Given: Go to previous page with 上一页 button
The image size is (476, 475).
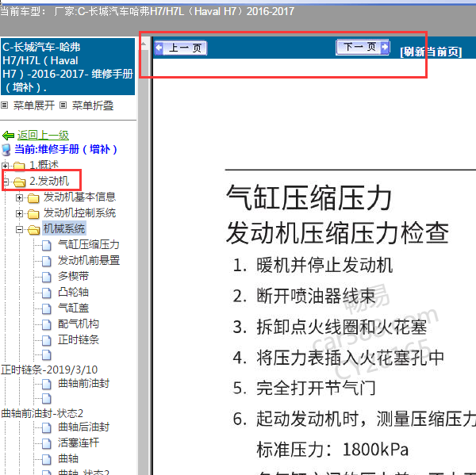Looking at the screenshot, I should point(181,48).
